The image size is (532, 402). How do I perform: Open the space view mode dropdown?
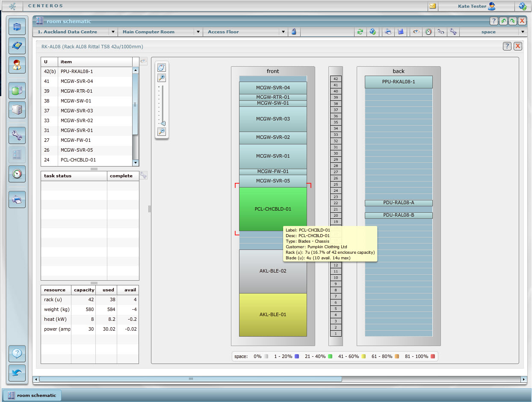pyautogui.click(x=522, y=32)
